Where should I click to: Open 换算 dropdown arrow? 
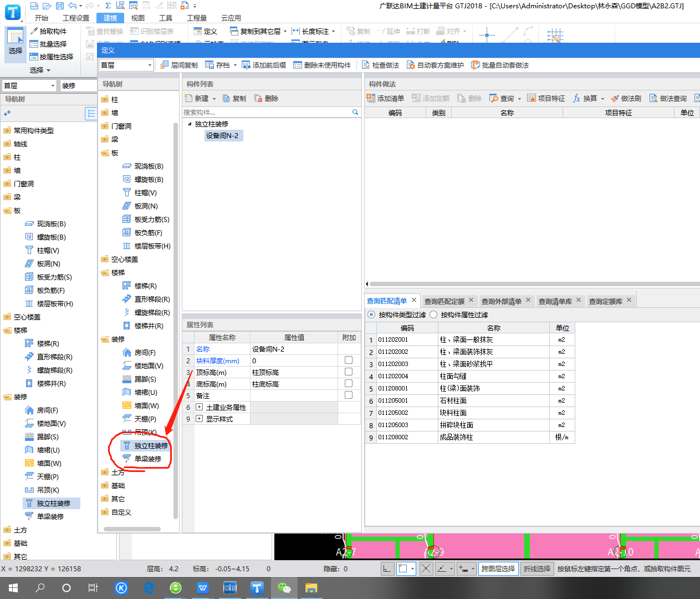pyautogui.click(x=602, y=99)
